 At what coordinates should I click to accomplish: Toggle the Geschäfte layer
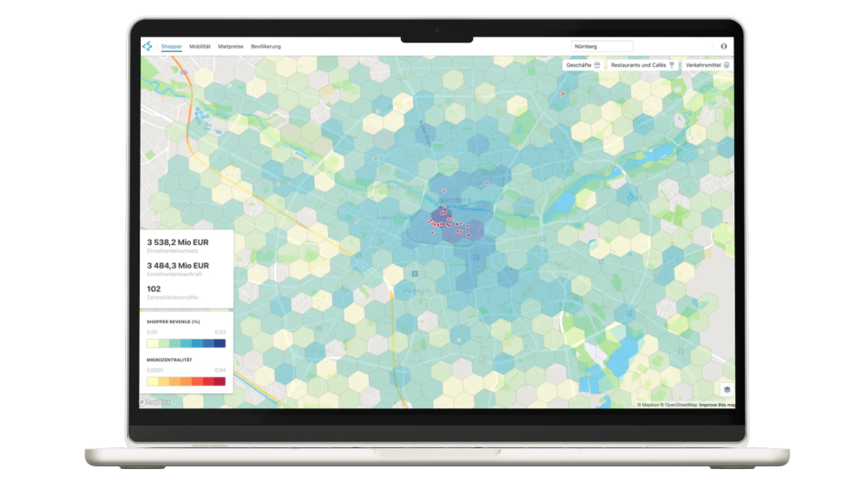[x=582, y=65]
